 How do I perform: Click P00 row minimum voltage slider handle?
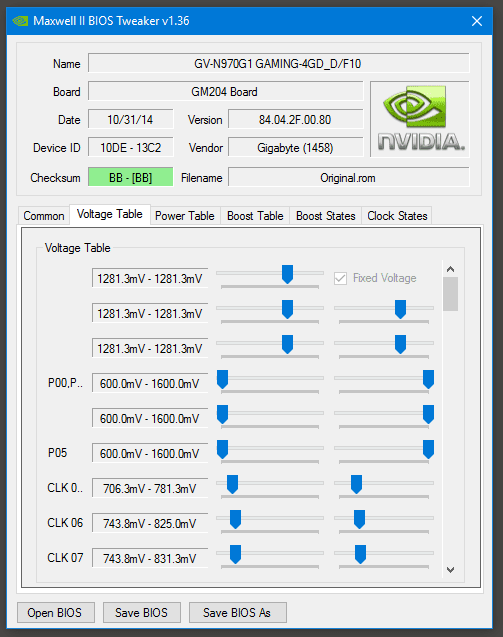pyautogui.click(x=222, y=379)
